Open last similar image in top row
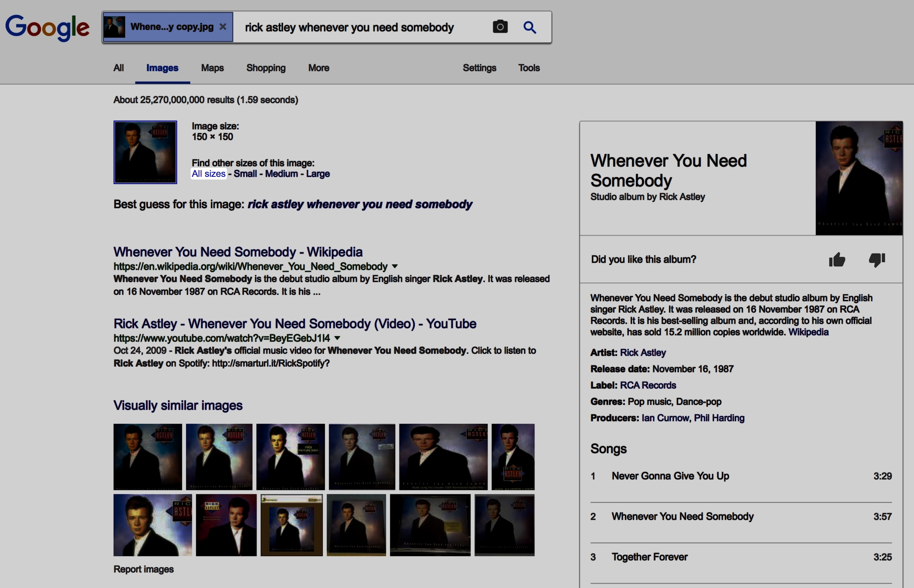 pos(513,457)
